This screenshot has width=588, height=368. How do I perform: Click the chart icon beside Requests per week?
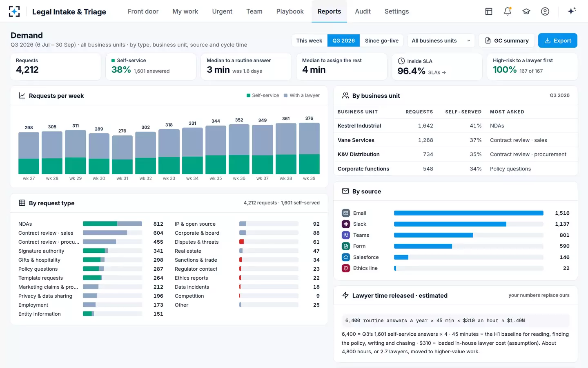coord(22,96)
